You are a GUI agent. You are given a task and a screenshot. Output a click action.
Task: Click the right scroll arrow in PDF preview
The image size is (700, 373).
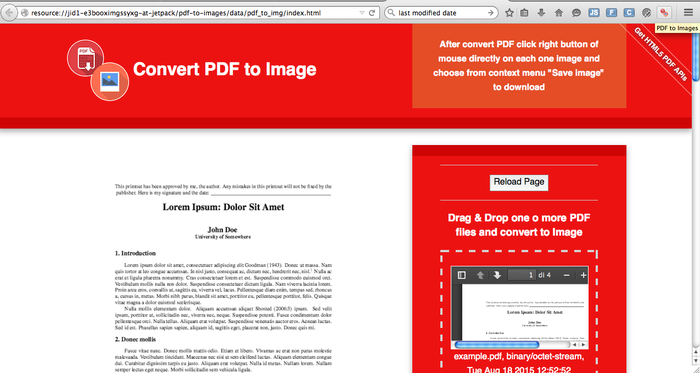583,345
